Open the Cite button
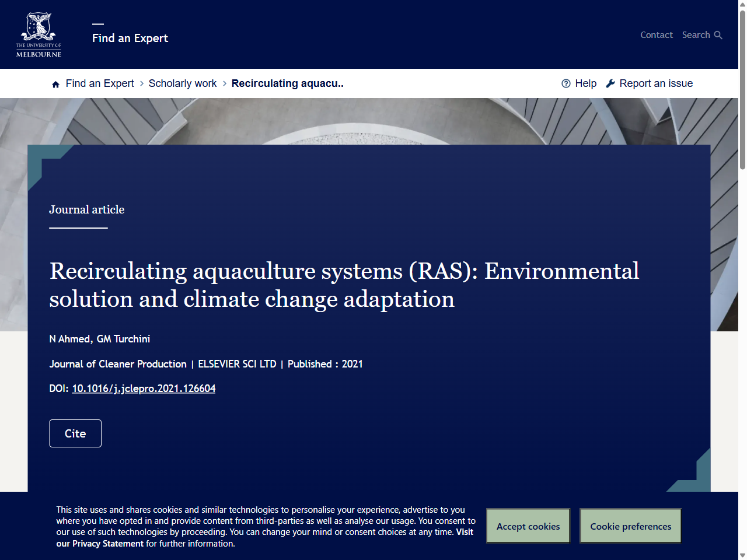Viewport: 747px width, 560px height. (x=75, y=433)
